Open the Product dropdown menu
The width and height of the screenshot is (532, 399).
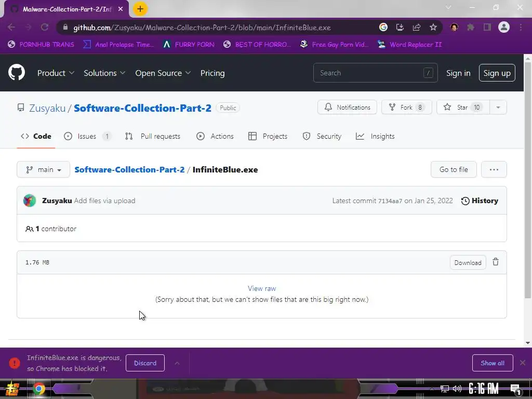tap(56, 73)
